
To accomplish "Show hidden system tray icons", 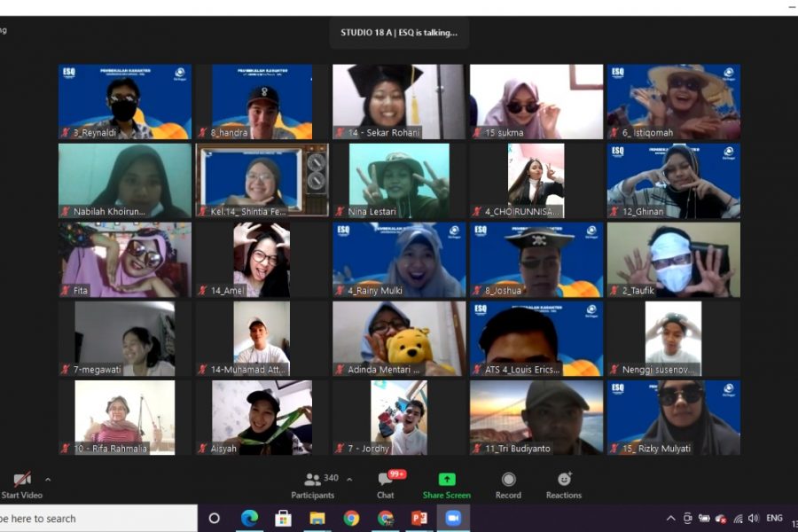I will 670,519.
